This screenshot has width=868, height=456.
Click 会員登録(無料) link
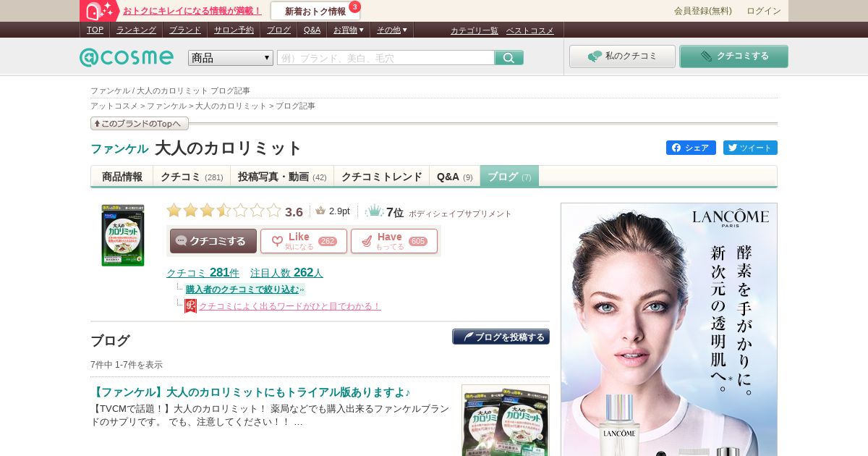pyautogui.click(x=703, y=11)
